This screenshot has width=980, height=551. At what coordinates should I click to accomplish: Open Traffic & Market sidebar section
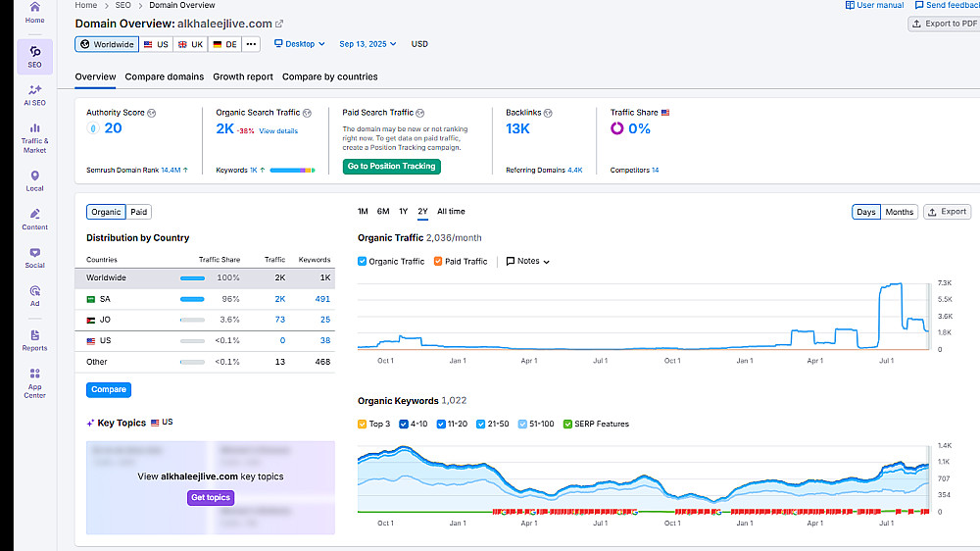coord(34,138)
